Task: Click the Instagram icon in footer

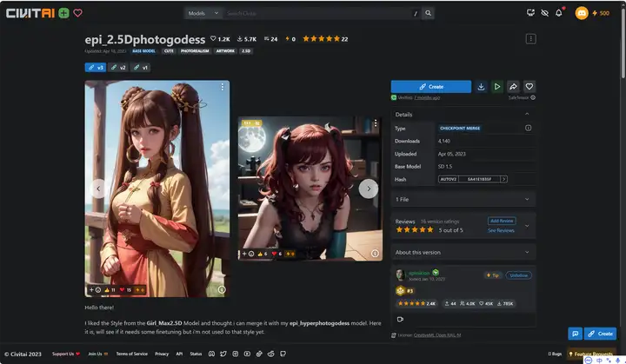Action: (x=236, y=354)
